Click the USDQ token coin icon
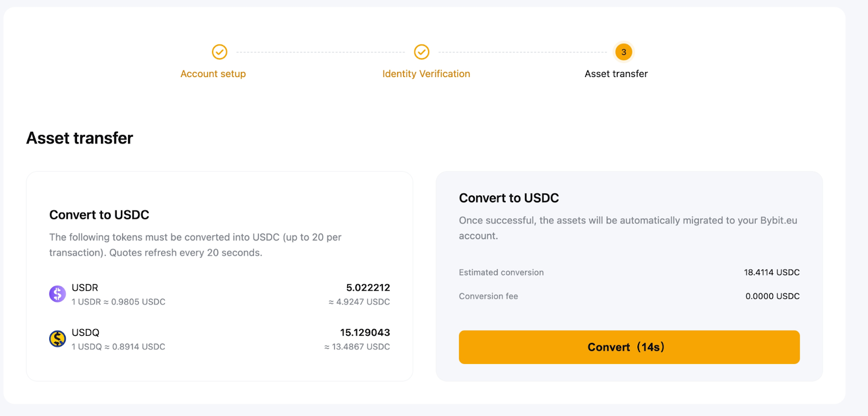Viewport: 868px width, 416px height. pyautogui.click(x=58, y=339)
